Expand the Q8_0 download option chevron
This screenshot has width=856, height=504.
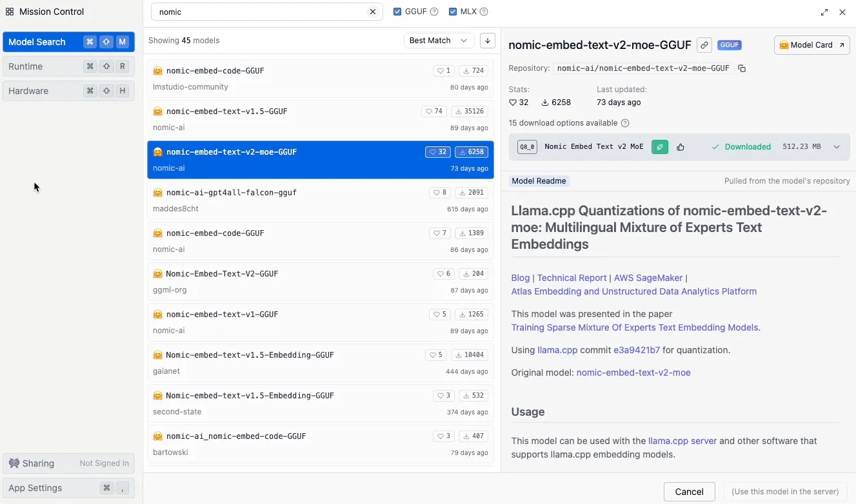coord(837,147)
